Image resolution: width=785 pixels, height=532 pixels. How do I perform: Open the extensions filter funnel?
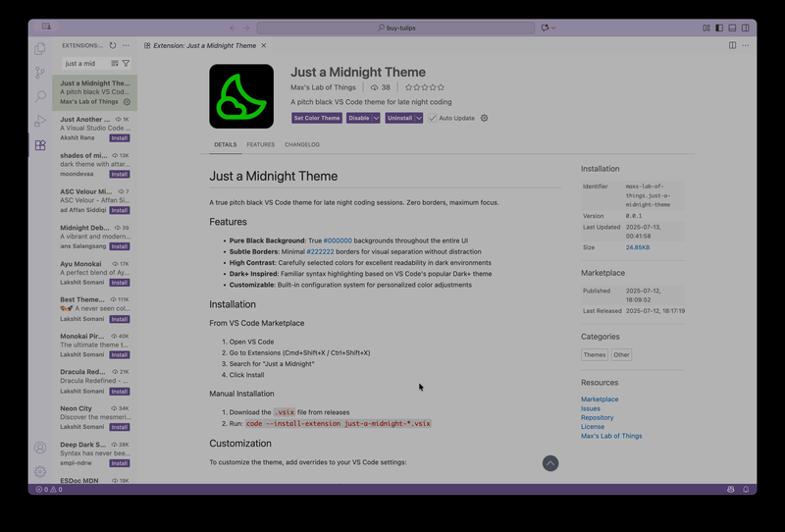127,64
